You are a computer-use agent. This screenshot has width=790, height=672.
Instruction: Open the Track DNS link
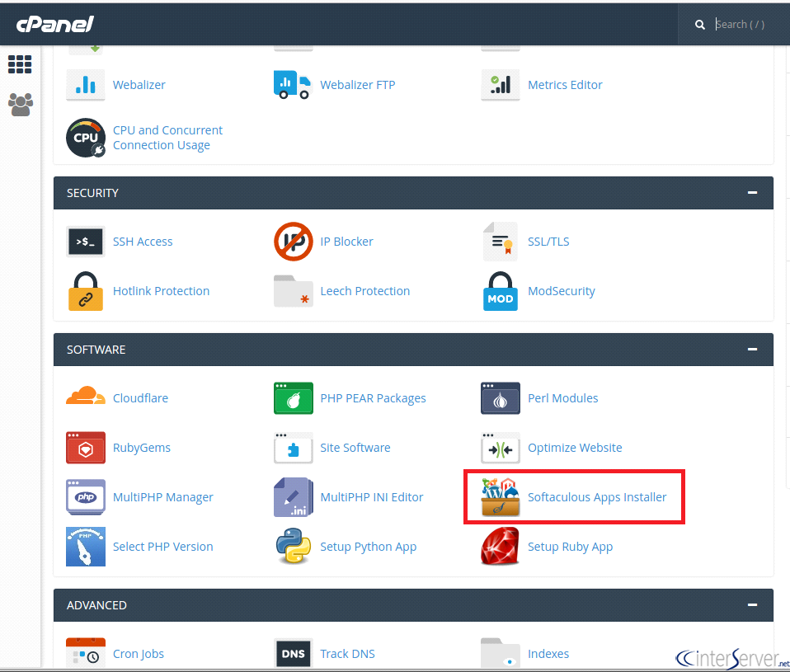click(x=348, y=653)
